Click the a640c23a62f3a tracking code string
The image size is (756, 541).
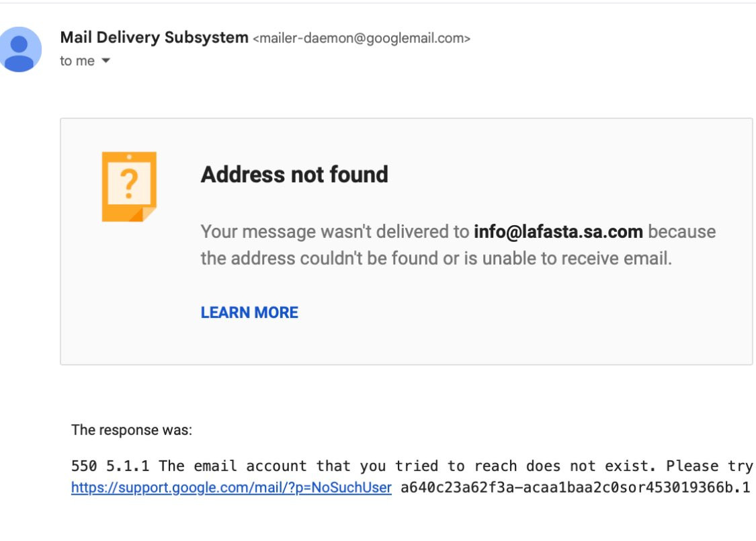click(575, 488)
